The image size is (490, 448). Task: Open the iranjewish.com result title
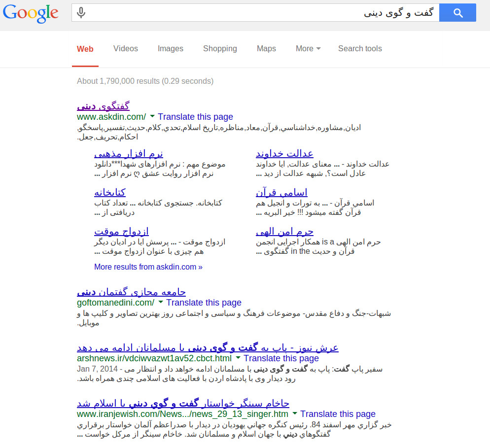coord(183,403)
